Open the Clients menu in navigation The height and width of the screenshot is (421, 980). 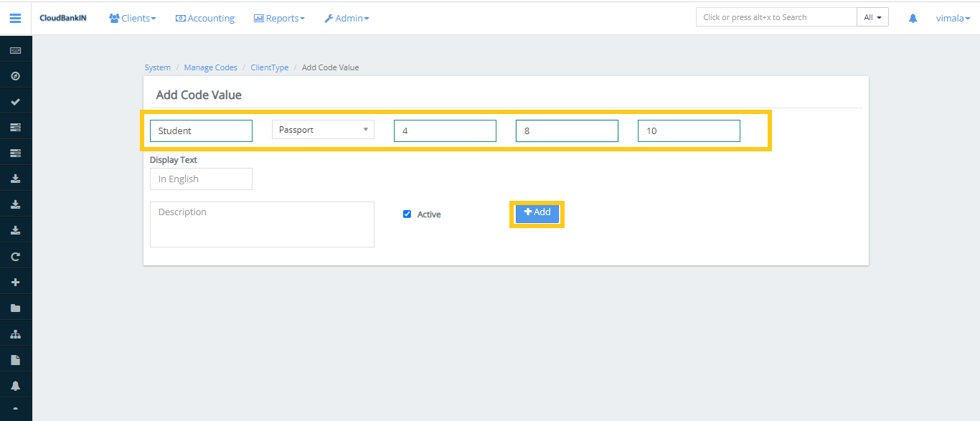pyautogui.click(x=132, y=18)
